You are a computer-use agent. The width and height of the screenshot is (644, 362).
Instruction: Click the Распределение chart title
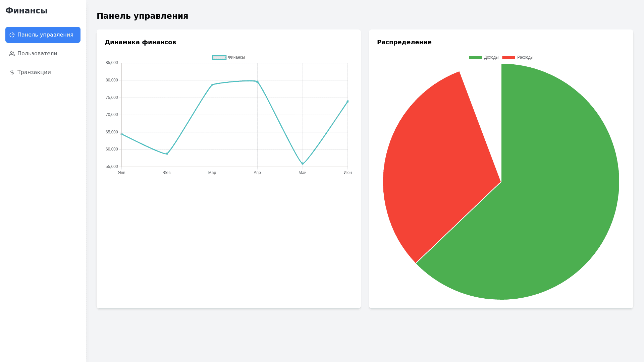(x=405, y=42)
